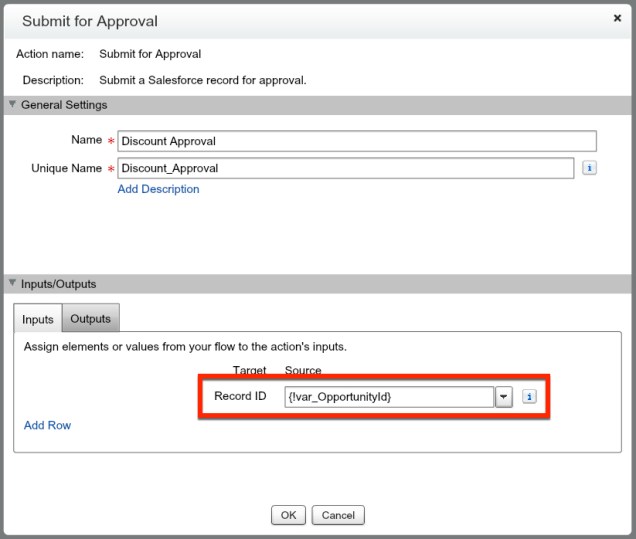636x539 pixels.
Task: Click the Target column header
Action: [249, 371]
